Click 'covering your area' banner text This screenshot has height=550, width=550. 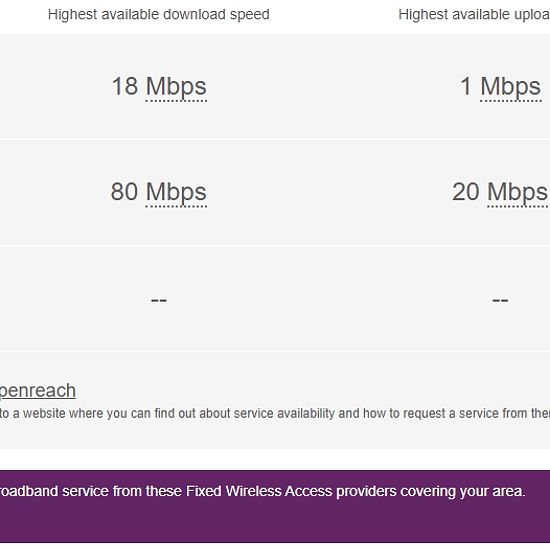coord(463,491)
